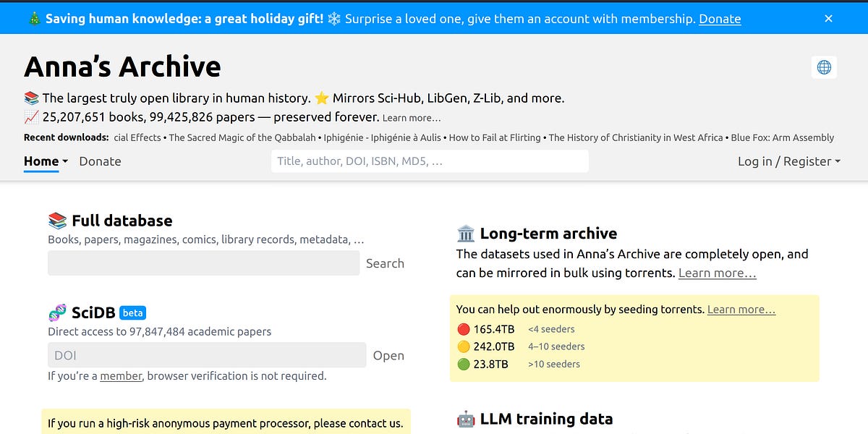Viewport: 868px width, 434px height.
Task: Select the Donate tab in the navigation
Action: pyautogui.click(x=100, y=162)
